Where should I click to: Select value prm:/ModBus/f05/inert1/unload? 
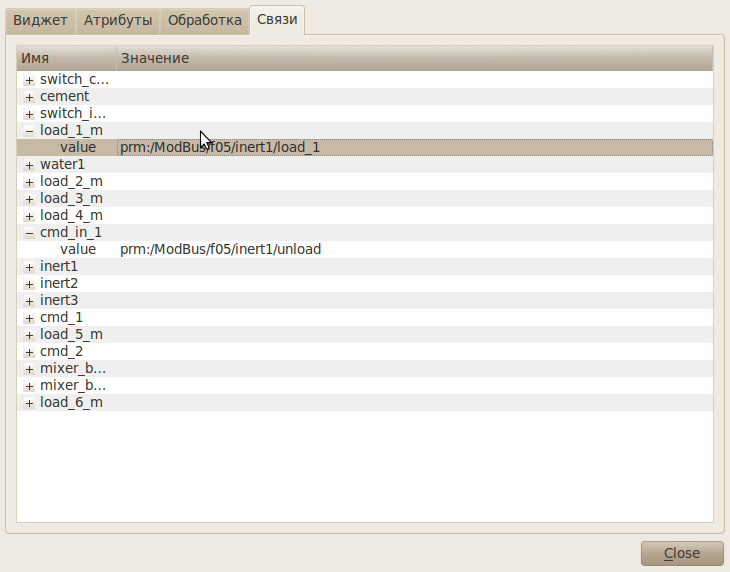pyautogui.click(x=220, y=249)
